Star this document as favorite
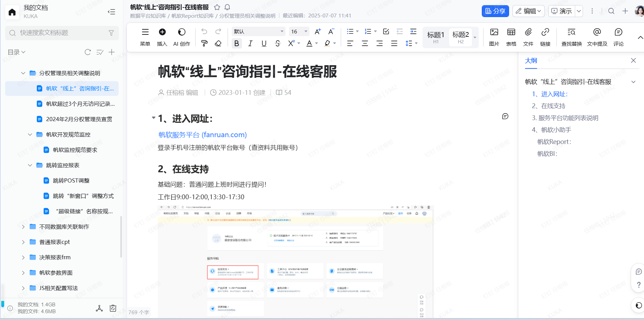This screenshot has height=320, width=644. tap(217, 7)
